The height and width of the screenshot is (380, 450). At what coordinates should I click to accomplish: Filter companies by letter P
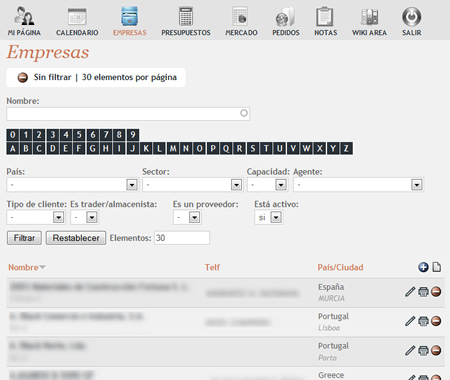pos(213,148)
